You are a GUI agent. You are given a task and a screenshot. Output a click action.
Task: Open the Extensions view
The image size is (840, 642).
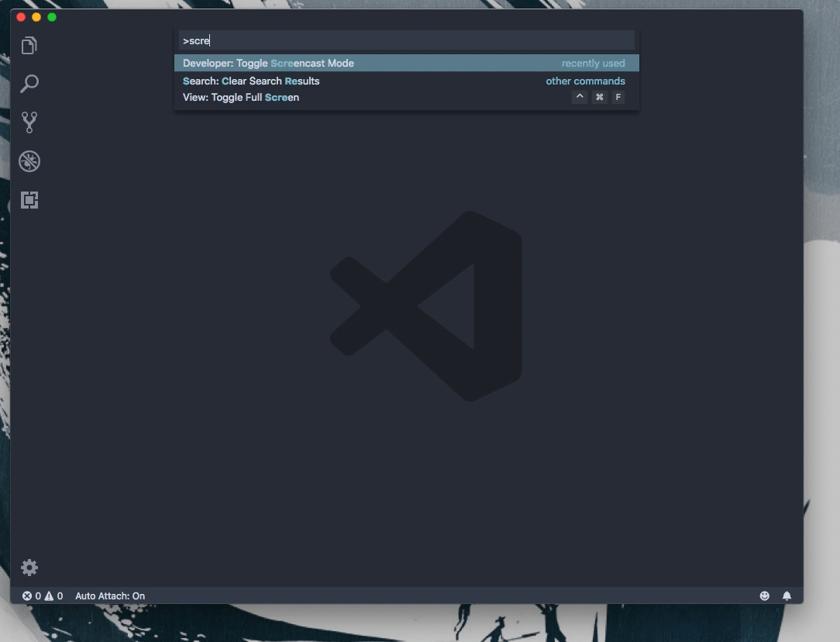29,200
